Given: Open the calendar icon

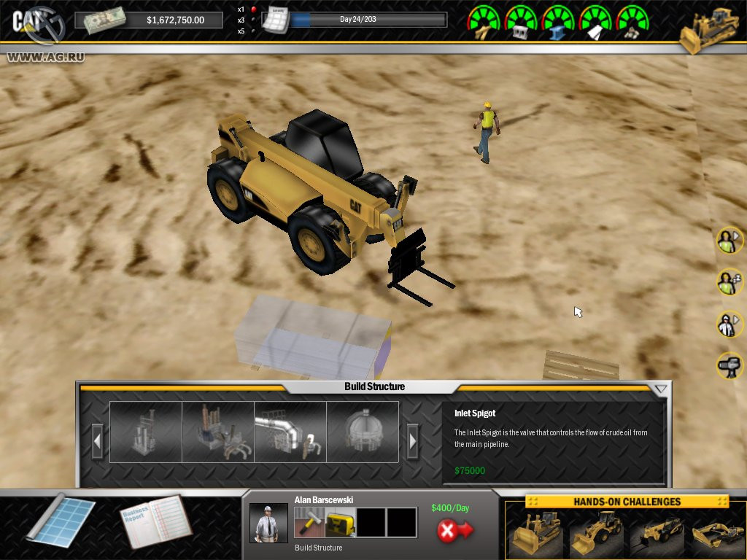Looking at the screenshot, I should [x=276, y=20].
